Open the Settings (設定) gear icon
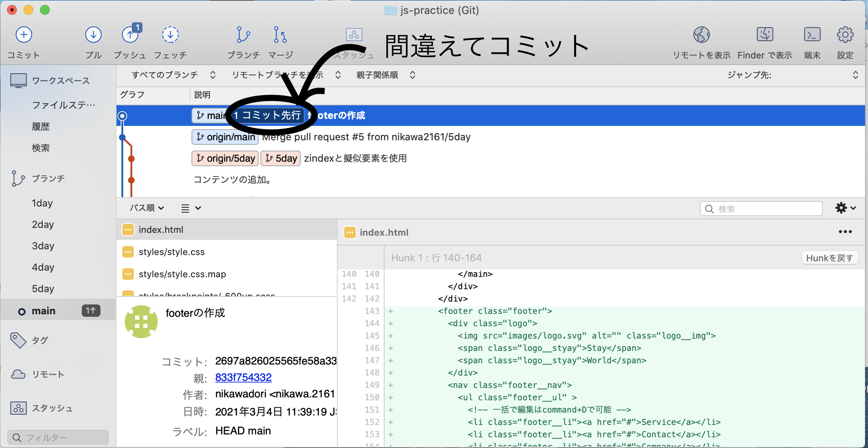This screenshot has height=448, width=868. point(845,35)
